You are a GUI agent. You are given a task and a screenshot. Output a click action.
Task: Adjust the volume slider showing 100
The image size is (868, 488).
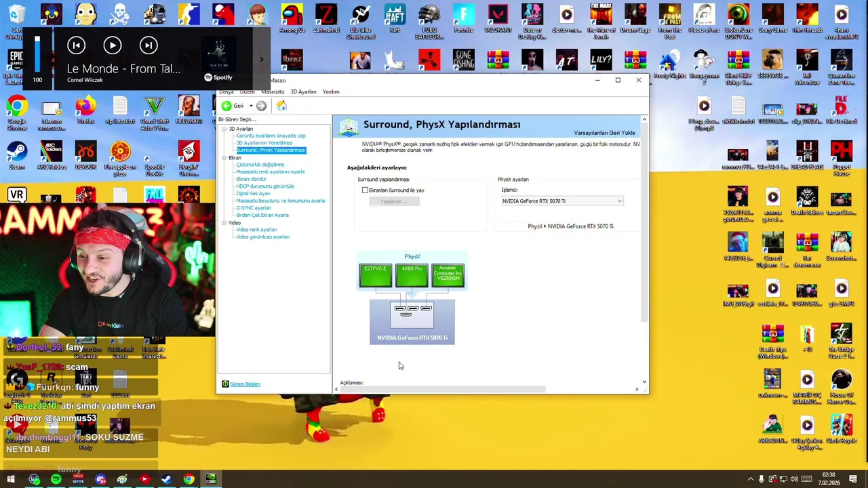(x=37, y=54)
